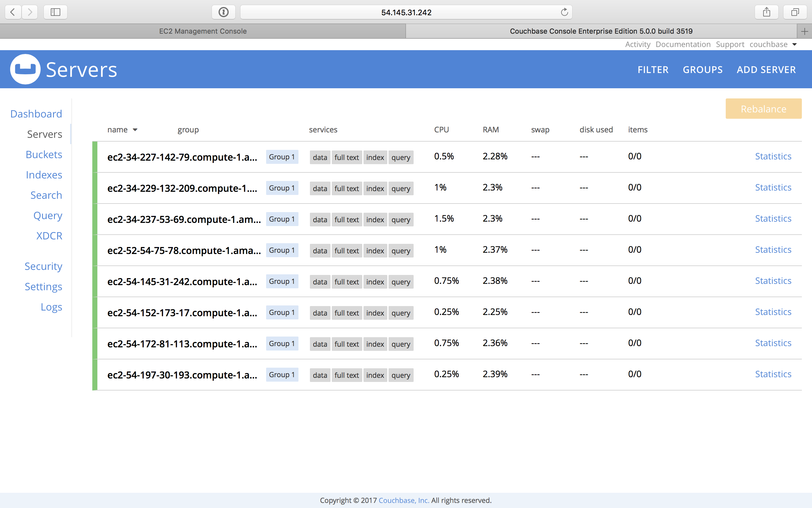Open the Settings section

tap(44, 286)
